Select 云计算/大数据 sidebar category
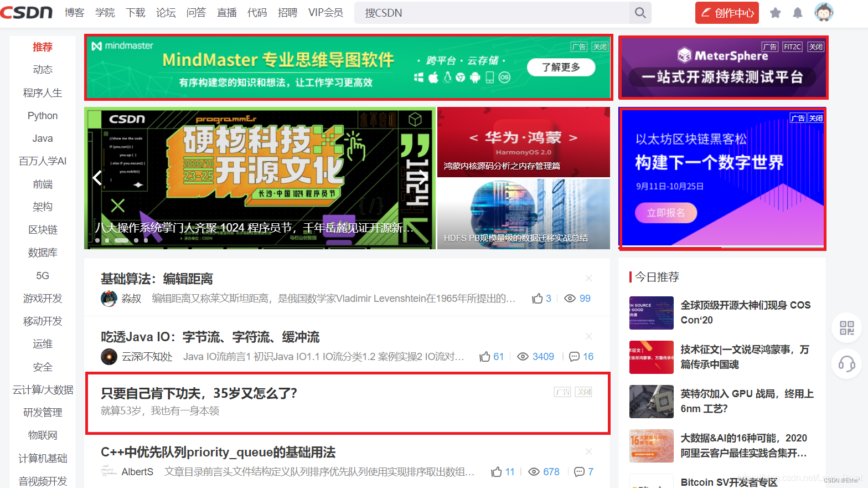Viewport: 868px width, 488px height. 43,390
